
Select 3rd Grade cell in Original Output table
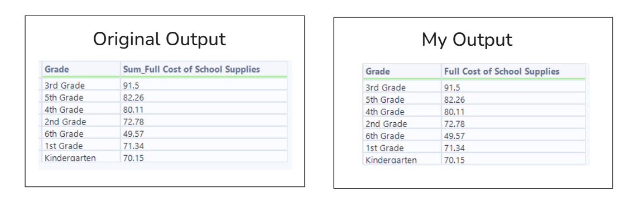click(81, 85)
